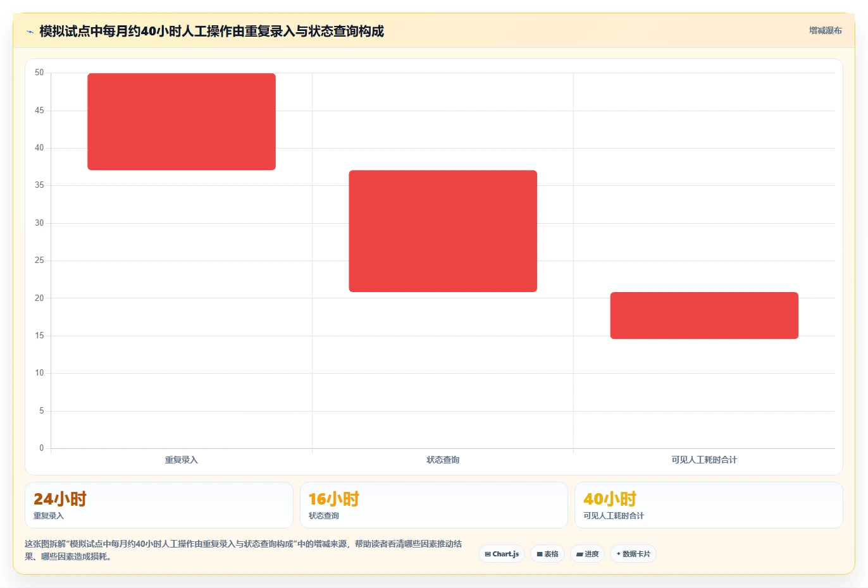Click the x-axis label 状态查询

tap(443, 460)
